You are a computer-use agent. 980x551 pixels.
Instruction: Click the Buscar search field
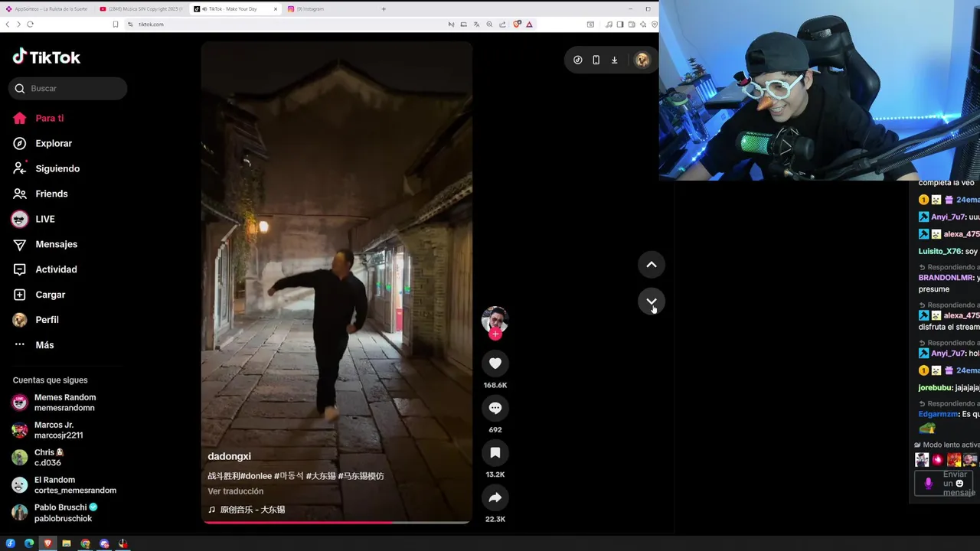(68, 88)
